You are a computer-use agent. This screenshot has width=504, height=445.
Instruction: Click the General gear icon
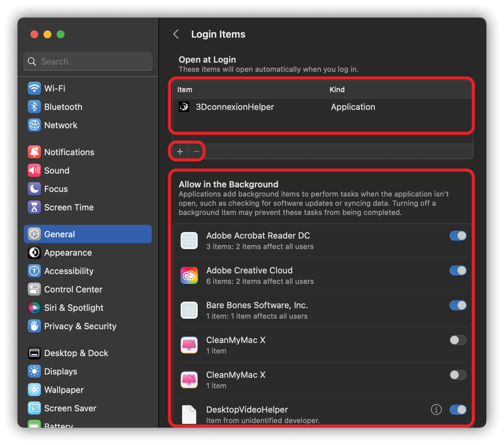34,234
